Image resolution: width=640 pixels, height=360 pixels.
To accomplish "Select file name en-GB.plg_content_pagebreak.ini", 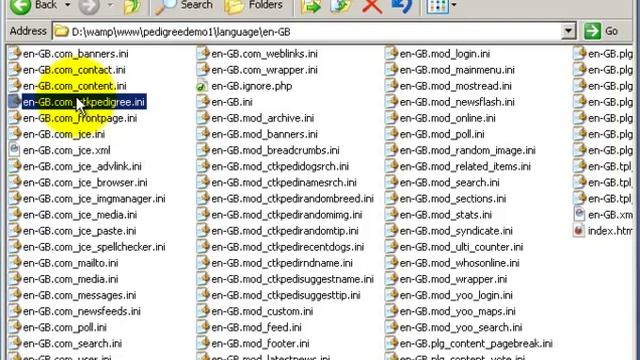I will point(476,344).
